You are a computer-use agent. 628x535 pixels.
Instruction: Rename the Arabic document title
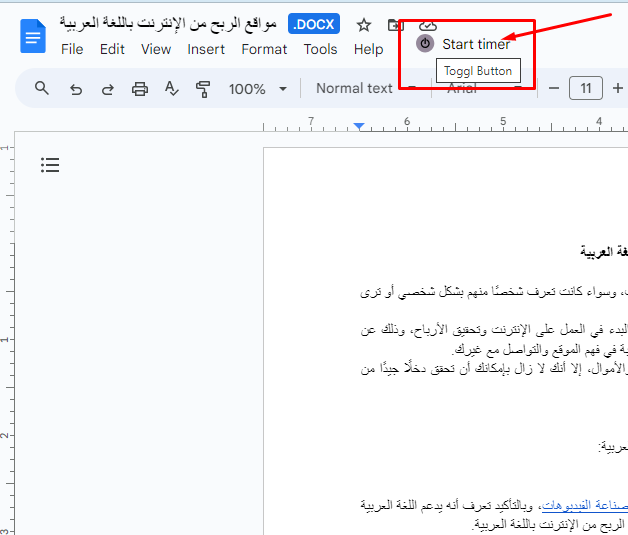point(168,24)
